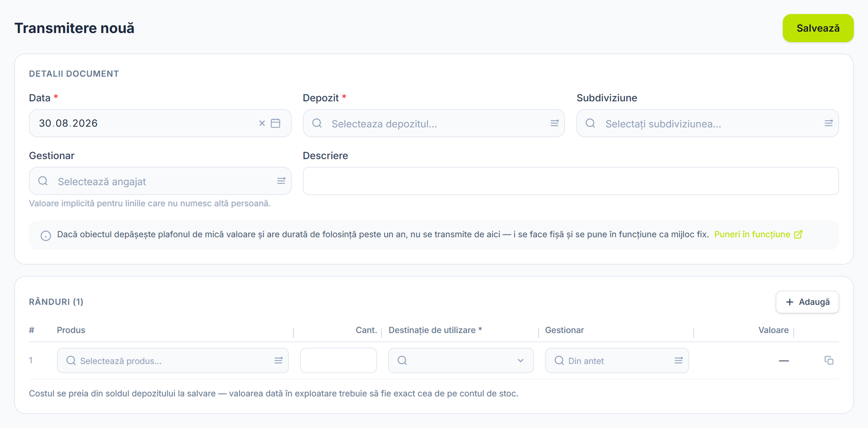Click the Cant. column header

point(366,330)
